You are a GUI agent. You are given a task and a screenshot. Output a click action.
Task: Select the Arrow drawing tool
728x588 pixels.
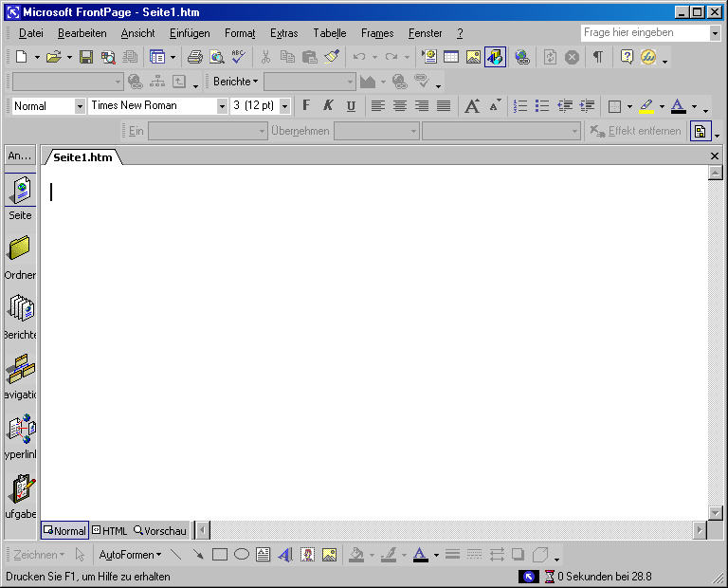[198, 555]
